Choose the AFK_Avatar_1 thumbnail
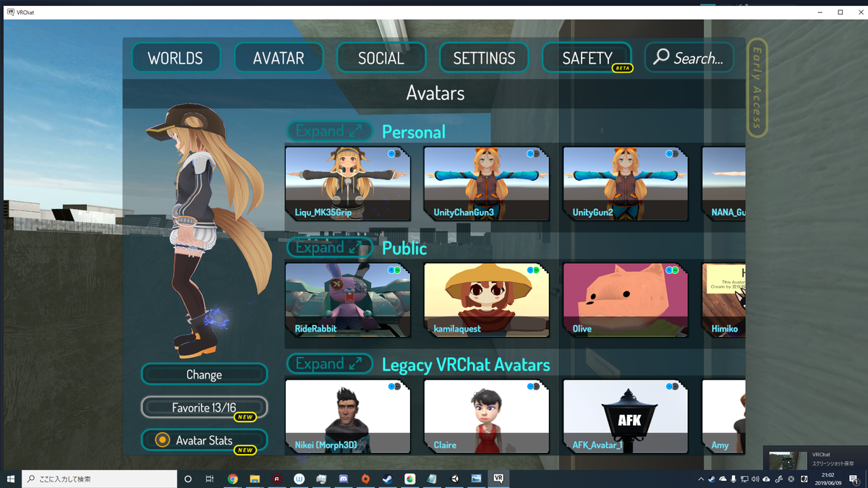Viewport: 868px width, 488px height. pyautogui.click(x=626, y=416)
